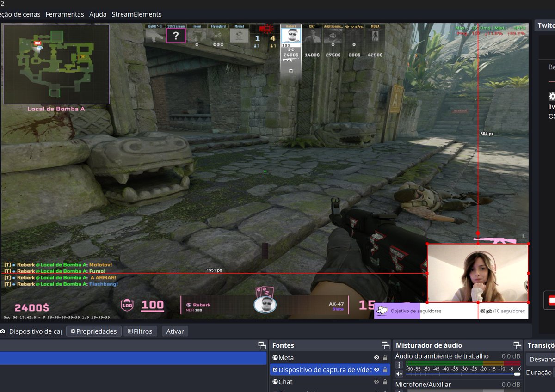555x392 pixels.
Task: Click the AK-47 Slate weapon label
Action: [x=337, y=306]
